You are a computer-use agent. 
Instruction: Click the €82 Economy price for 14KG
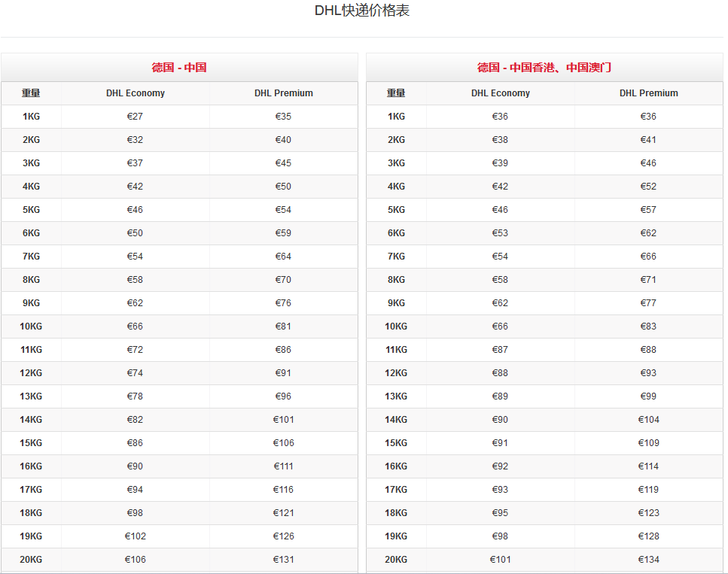[135, 420]
